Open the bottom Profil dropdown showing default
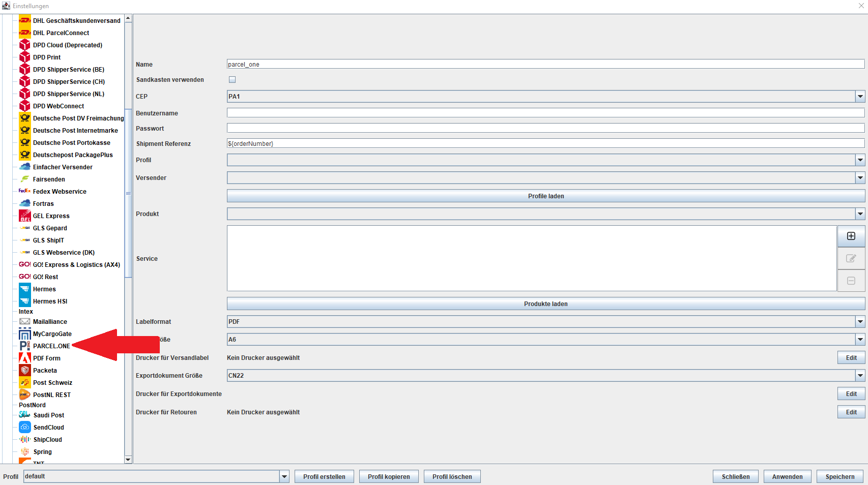 (x=157, y=476)
